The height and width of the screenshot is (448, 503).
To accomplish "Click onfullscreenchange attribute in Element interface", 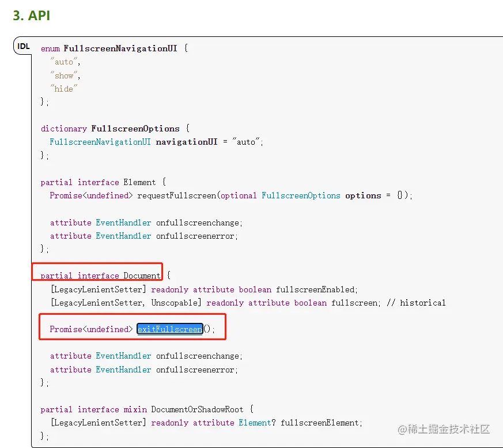I will tap(198, 223).
